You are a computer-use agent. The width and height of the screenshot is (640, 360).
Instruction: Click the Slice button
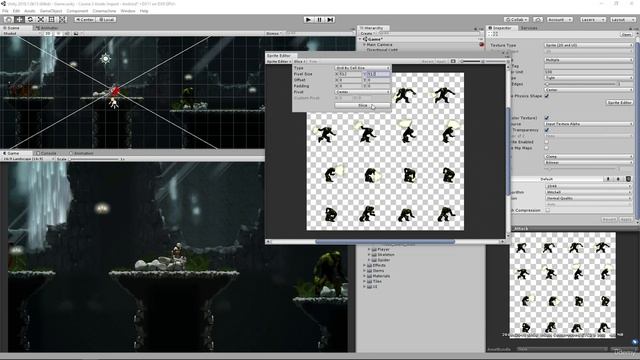coord(362,106)
